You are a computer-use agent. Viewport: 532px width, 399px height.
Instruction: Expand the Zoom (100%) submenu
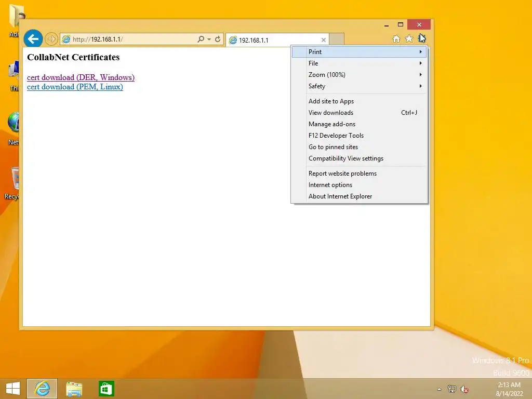360,75
